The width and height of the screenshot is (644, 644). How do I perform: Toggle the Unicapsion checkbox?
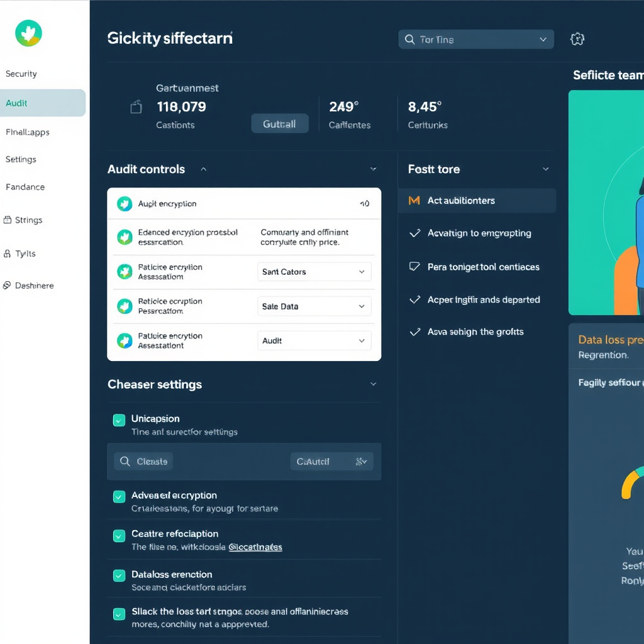tap(119, 420)
